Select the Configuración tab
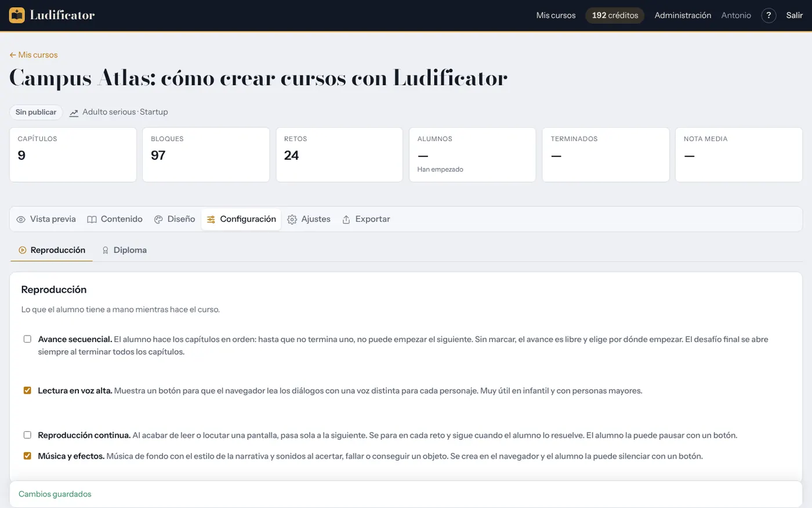Viewport: 812px width, 508px height. [x=241, y=219]
